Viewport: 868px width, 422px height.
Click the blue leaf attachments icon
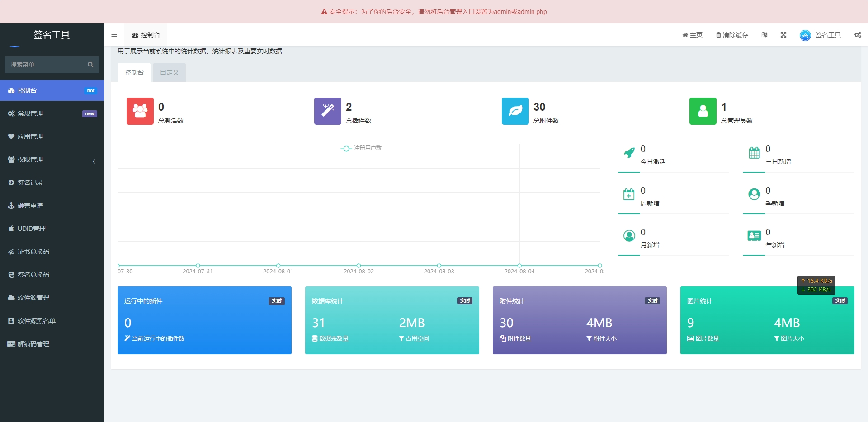515,111
